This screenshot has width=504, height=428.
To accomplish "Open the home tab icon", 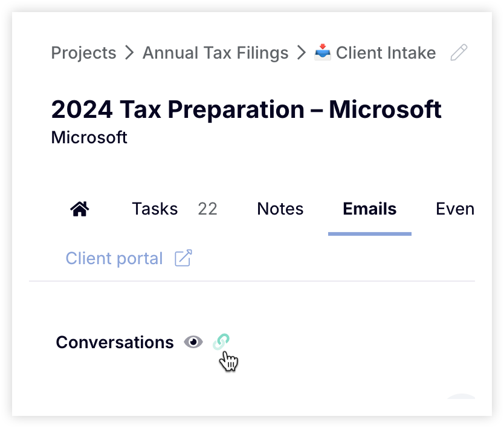I will pos(80,209).
